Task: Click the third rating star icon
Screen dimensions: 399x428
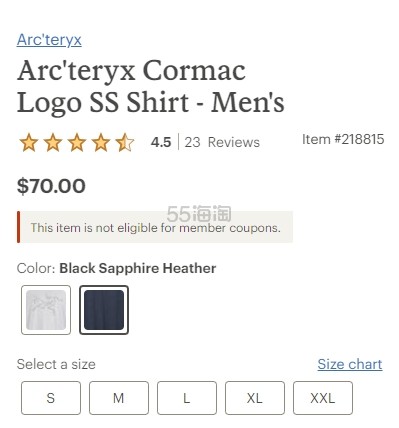Action: [x=77, y=143]
